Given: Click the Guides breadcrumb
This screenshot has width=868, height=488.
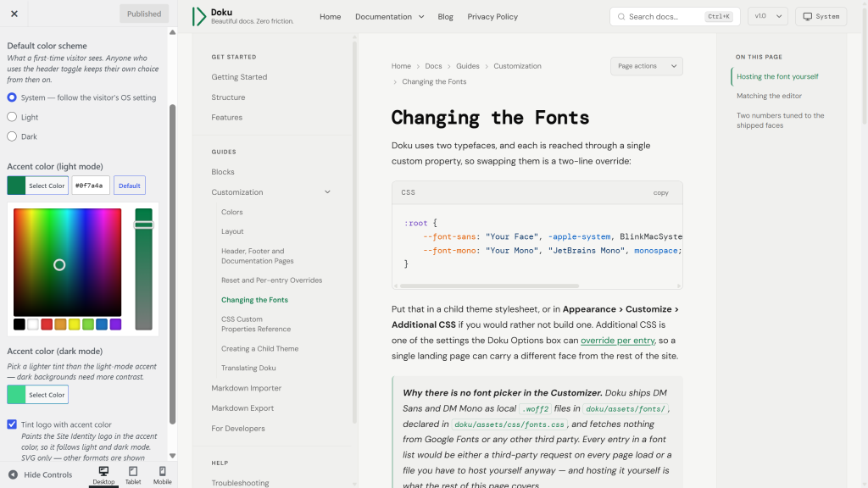Looking at the screenshot, I should pos(468,66).
